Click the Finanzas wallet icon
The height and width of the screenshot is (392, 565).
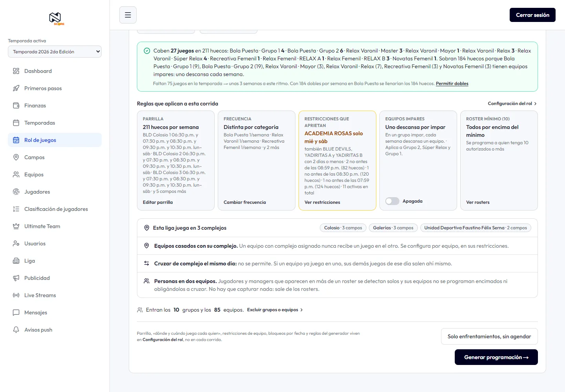pos(16,105)
